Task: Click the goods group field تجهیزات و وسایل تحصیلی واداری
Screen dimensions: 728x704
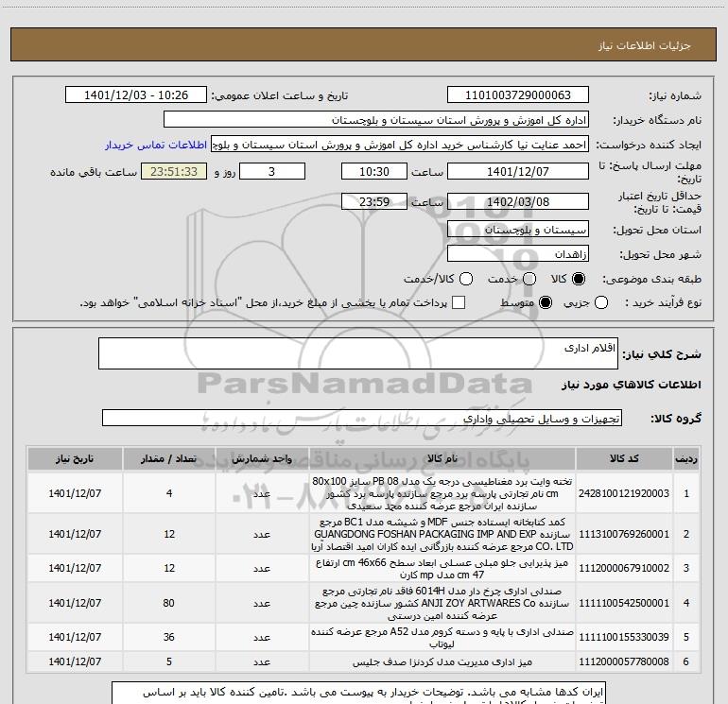Action: 362,418
